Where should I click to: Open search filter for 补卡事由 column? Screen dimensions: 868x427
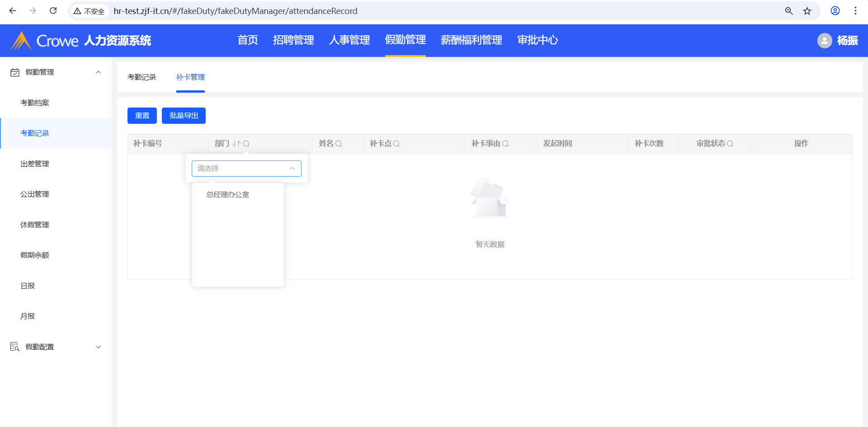505,144
